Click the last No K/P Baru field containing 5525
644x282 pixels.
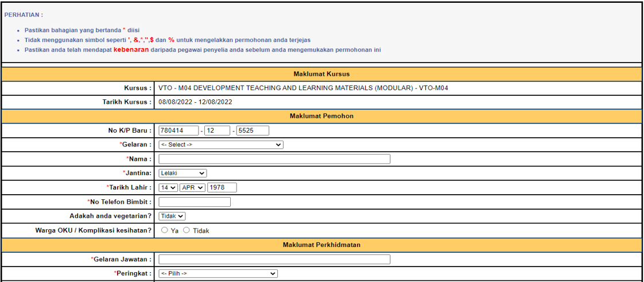coord(253,130)
